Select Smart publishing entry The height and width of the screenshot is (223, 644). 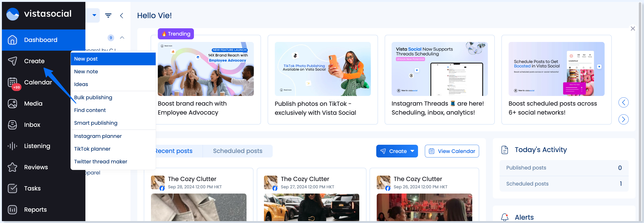coord(113,123)
